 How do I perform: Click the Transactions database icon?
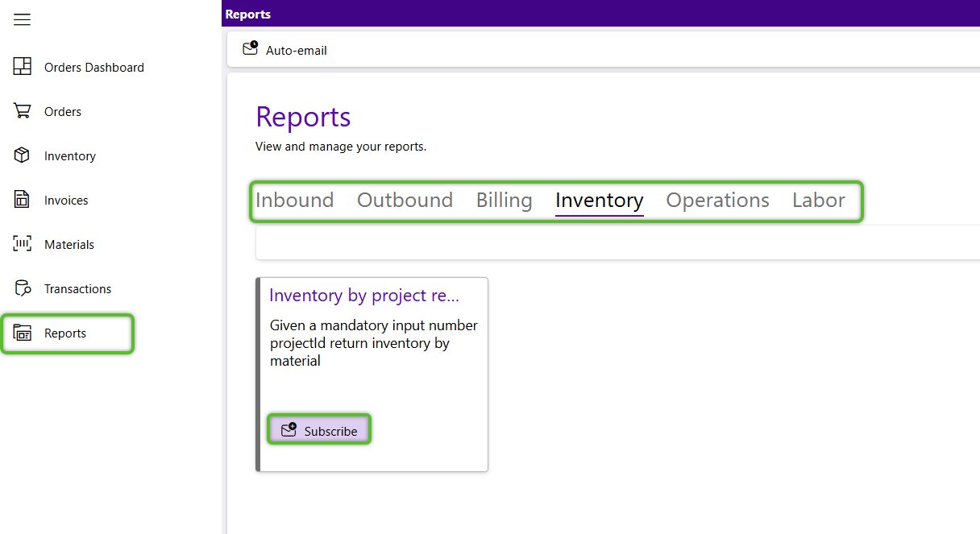(23, 288)
